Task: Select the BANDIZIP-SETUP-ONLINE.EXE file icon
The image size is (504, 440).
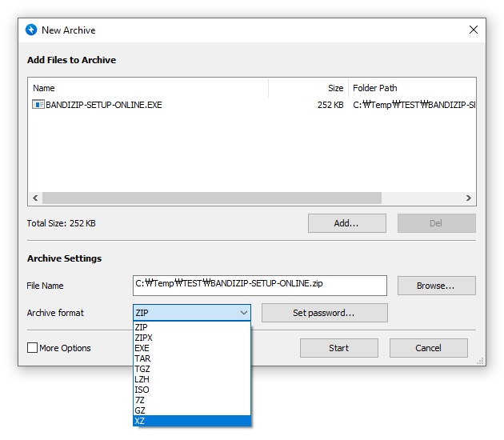Action: click(38, 105)
